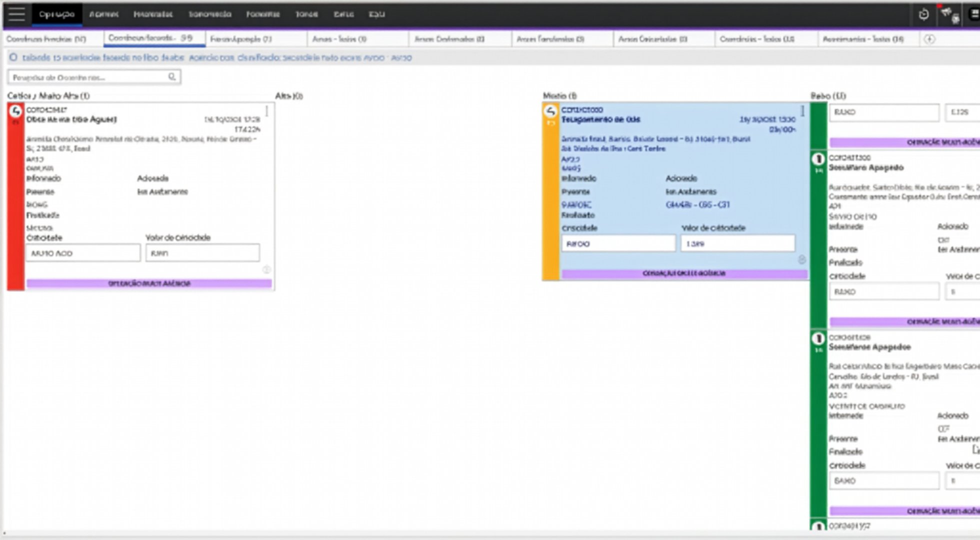The width and height of the screenshot is (980, 540).
Task: Click the circular icon on first green card
Action: (818, 159)
